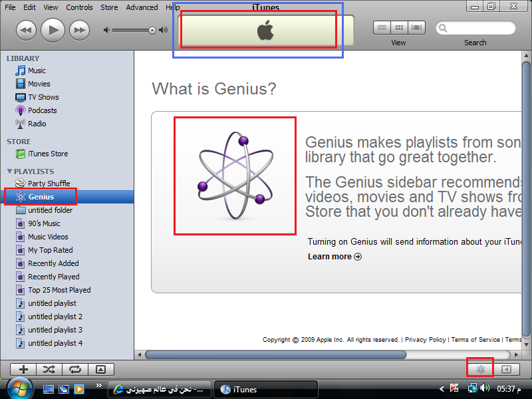Select the My Top Rated playlist
This screenshot has height=399, width=532.
(x=44, y=250)
